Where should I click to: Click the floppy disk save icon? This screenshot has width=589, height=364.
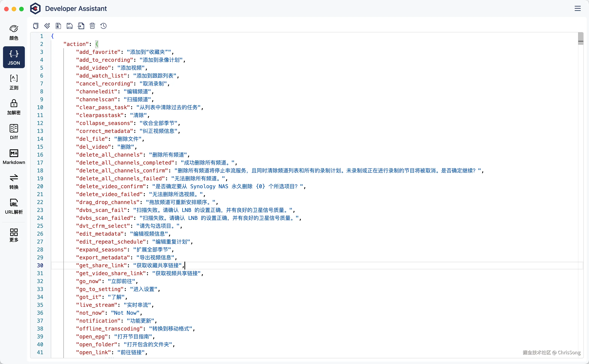click(70, 26)
